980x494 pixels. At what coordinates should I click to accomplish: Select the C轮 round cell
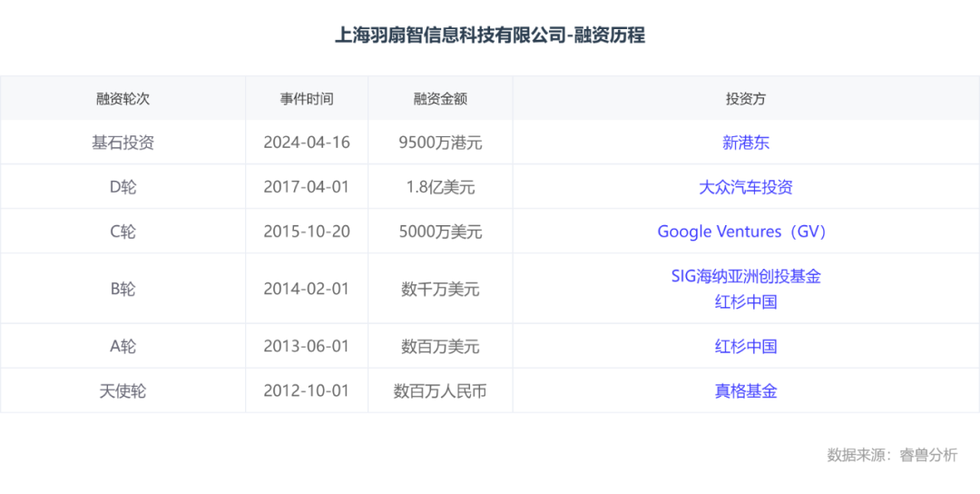pos(122,232)
